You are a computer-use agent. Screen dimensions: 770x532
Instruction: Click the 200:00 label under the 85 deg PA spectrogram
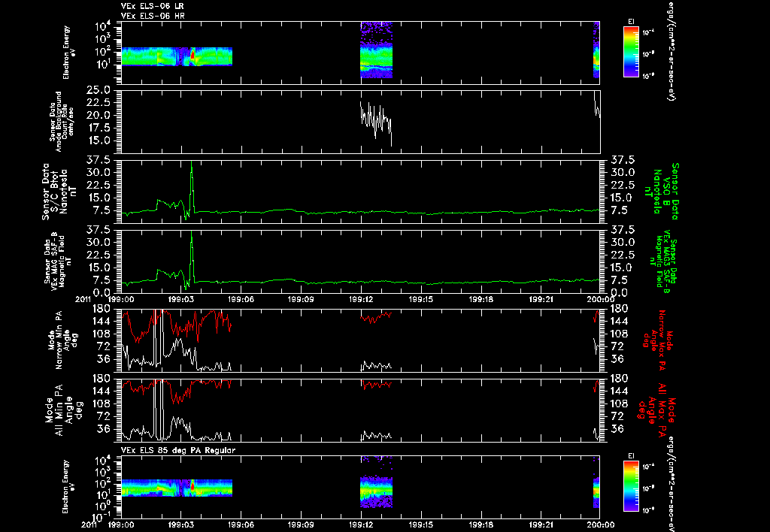click(600, 524)
